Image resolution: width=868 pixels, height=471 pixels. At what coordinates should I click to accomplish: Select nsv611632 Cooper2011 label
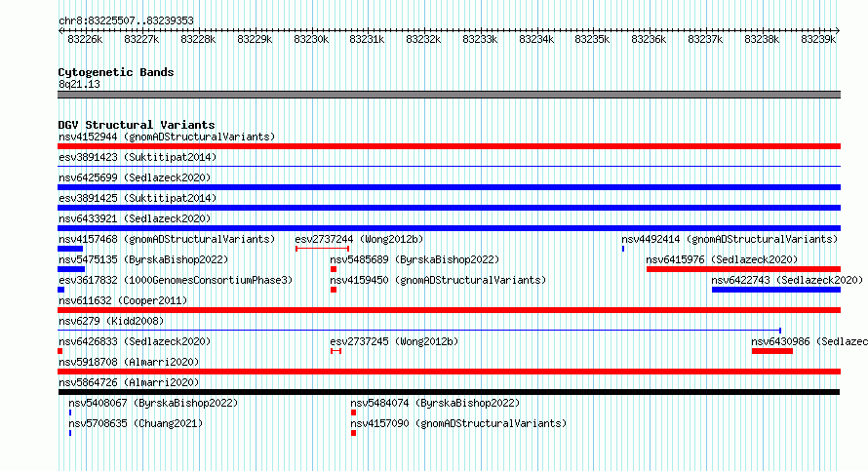tap(123, 300)
